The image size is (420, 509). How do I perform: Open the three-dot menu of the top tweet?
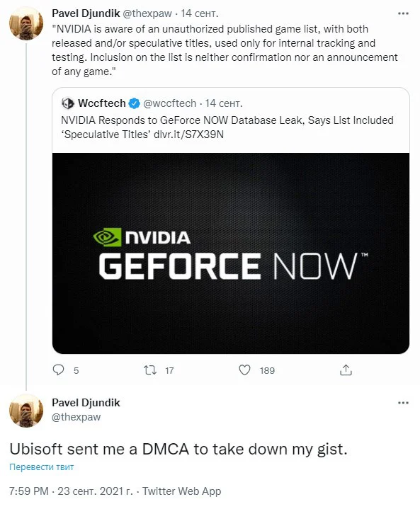tap(403, 13)
